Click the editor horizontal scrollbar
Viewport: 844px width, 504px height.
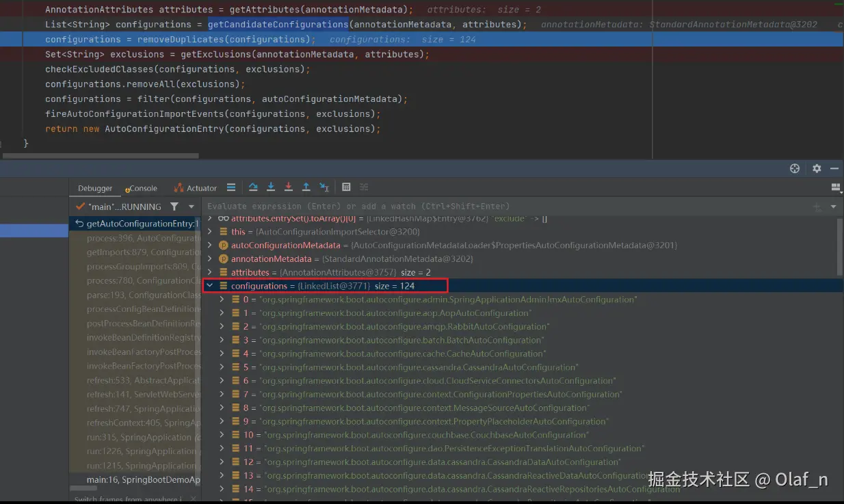101,156
